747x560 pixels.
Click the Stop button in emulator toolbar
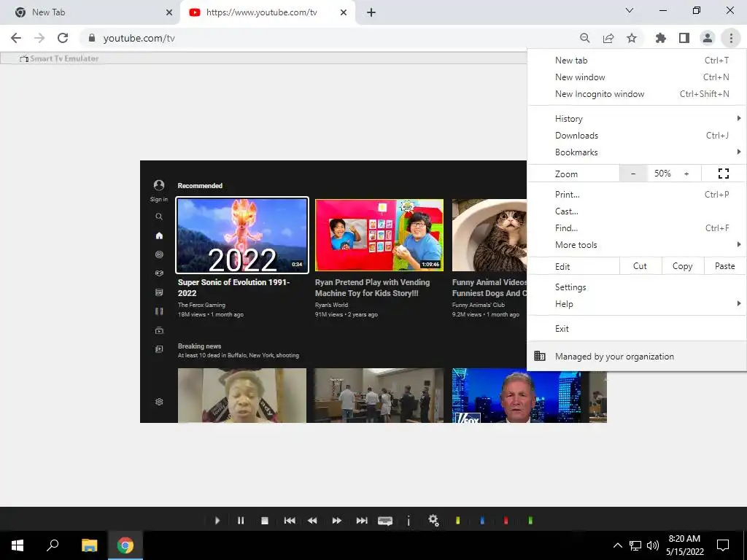[x=265, y=521]
